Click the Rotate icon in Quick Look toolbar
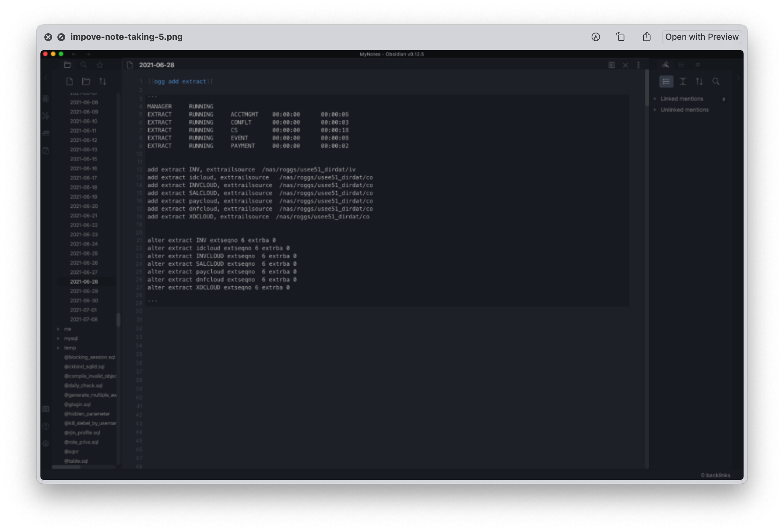The image size is (784, 532). tap(620, 37)
